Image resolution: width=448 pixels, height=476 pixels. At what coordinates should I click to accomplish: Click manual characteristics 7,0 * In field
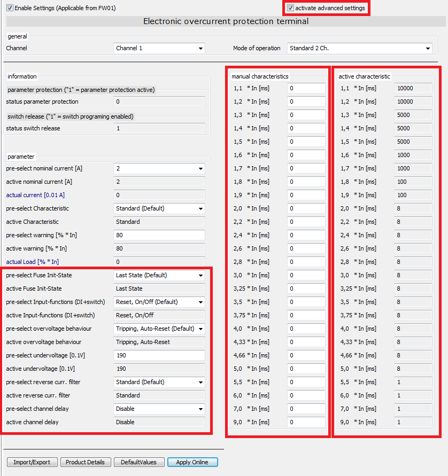pos(306,409)
